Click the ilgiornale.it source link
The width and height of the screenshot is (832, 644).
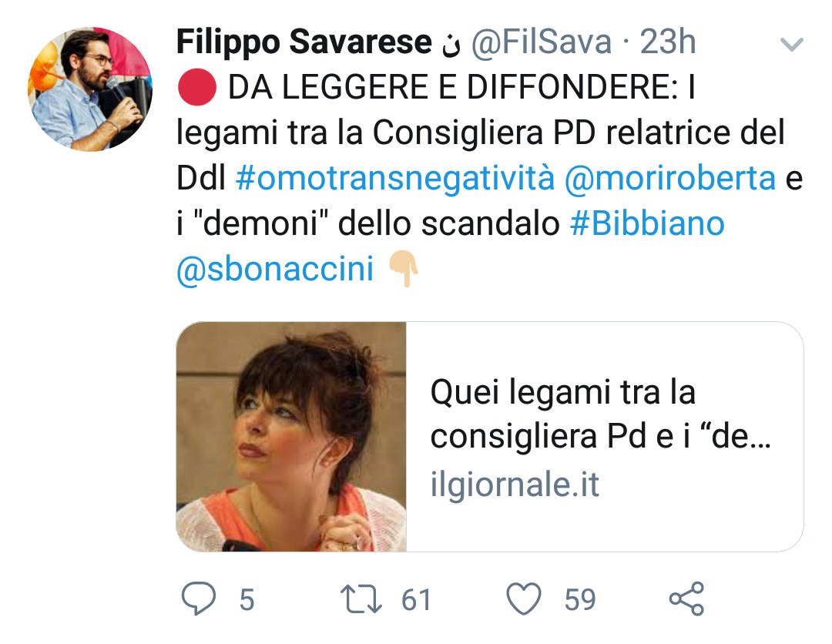click(515, 485)
